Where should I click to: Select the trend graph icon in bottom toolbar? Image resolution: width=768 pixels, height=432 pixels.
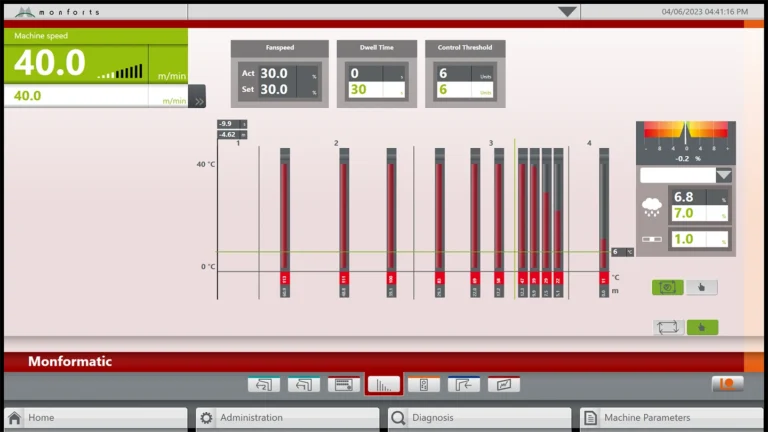point(503,384)
